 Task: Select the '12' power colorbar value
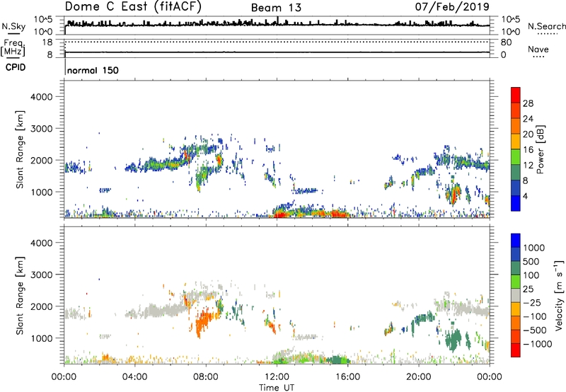(x=528, y=165)
